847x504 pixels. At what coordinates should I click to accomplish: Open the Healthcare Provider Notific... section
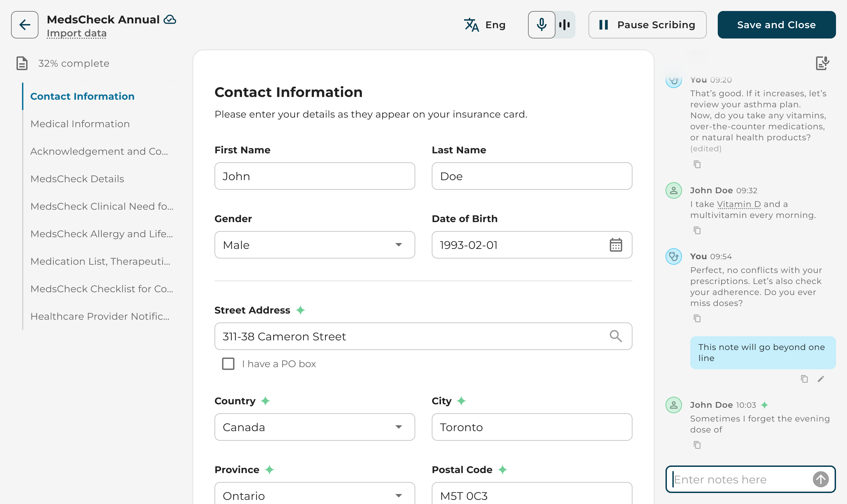100,316
